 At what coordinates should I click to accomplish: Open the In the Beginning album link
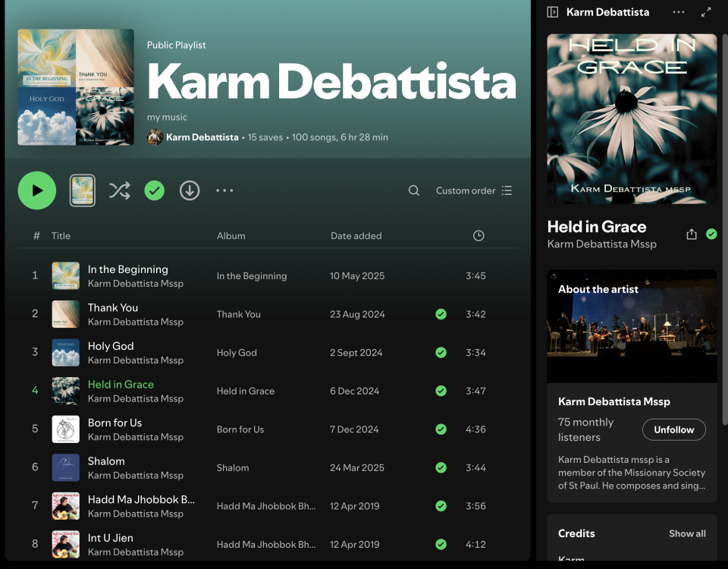pos(252,276)
